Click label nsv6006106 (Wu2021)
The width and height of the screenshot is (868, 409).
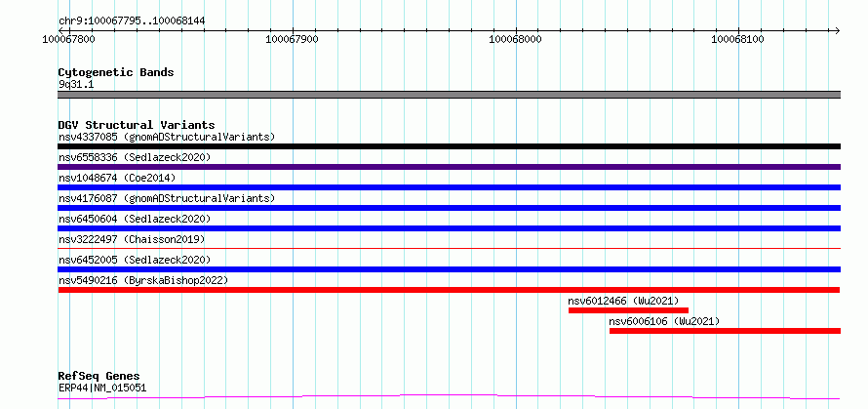pyautogui.click(x=664, y=321)
